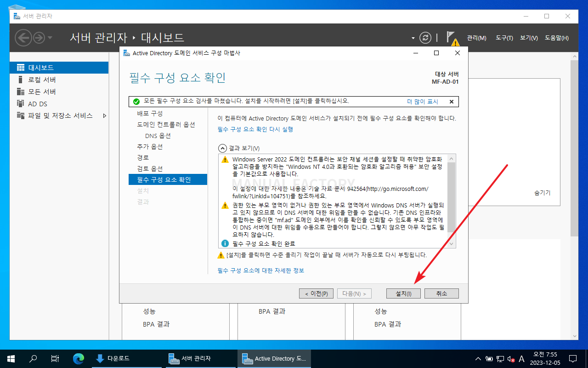The width and height of the screenshot is (588, 368).
Task: Open Task View on taskbar
Action: [55, 358]
